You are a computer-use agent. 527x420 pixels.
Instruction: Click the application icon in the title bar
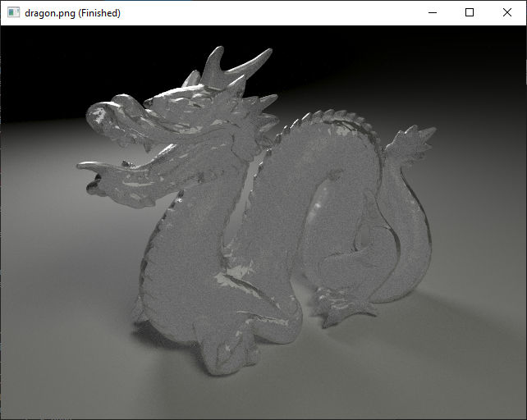[x=13, y=13]
